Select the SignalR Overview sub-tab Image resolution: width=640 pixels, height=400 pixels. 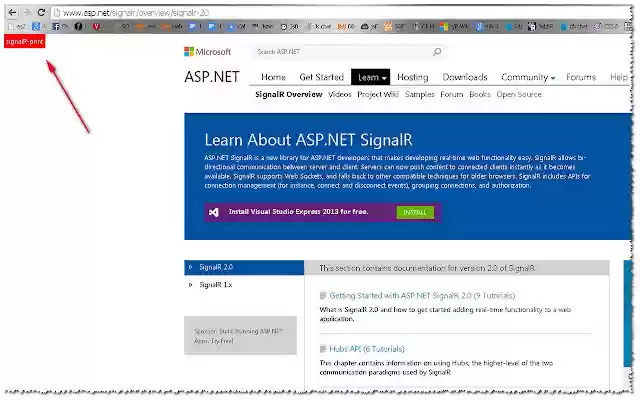(x=289, y=94)
